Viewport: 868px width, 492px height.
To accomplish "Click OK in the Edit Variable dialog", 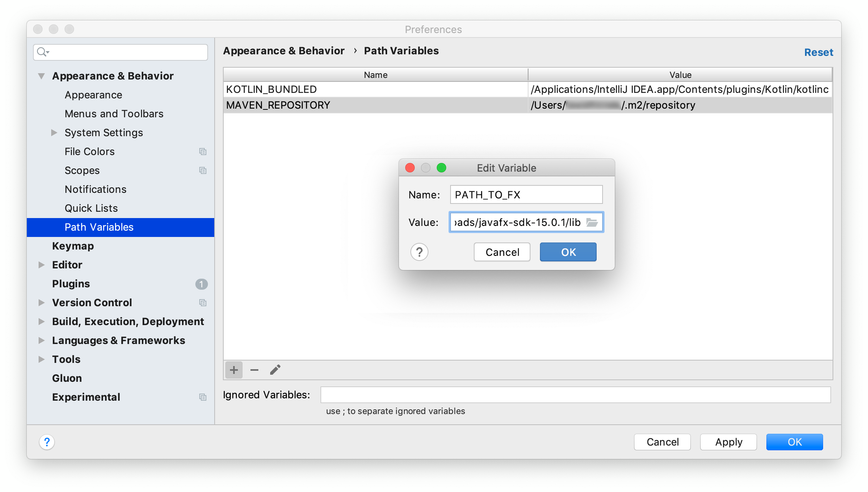I will 566,252.
